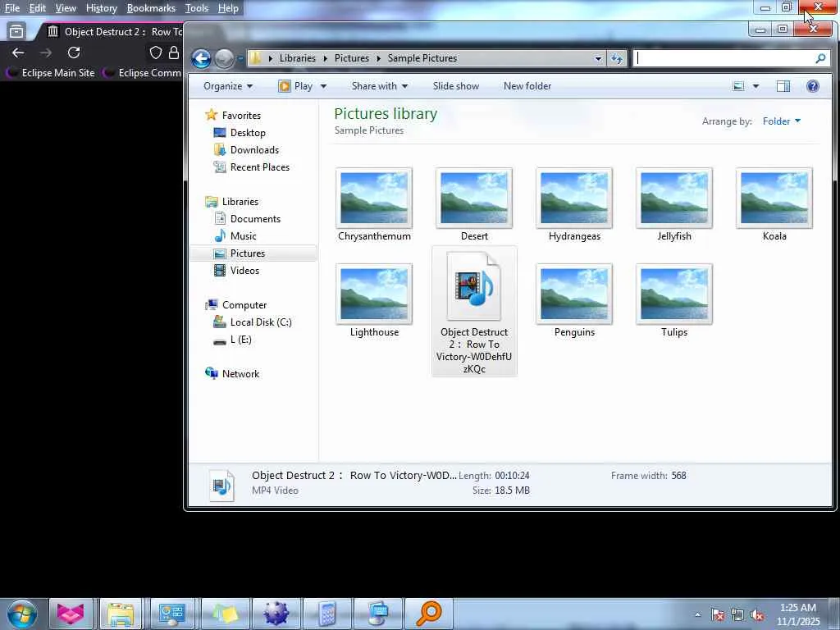The image size is (840, 630).
Task: Open the Tools menu in browser
Action: pyautogui.click(x=196, y=8)
